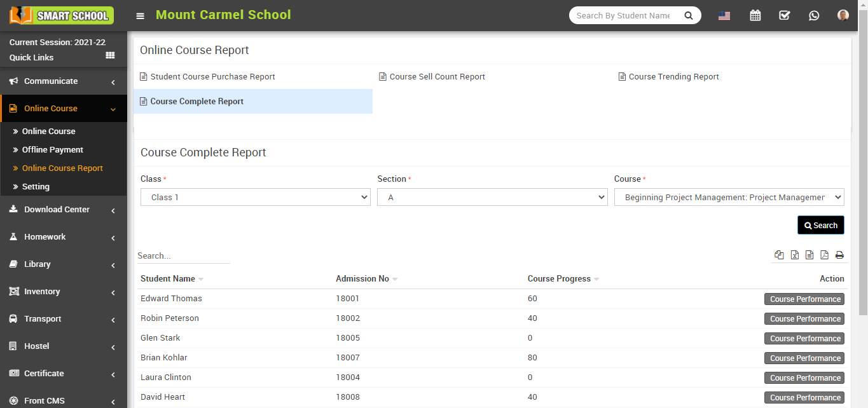The width and height of the screenshot is (868, 408).
Task: Click the WhatsApp icon in the top bar
Action: coord(814,15)
